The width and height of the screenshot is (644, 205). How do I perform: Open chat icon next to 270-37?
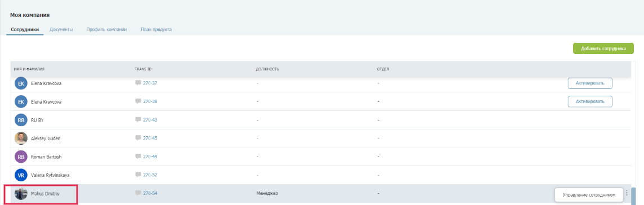tap(138, 83)
